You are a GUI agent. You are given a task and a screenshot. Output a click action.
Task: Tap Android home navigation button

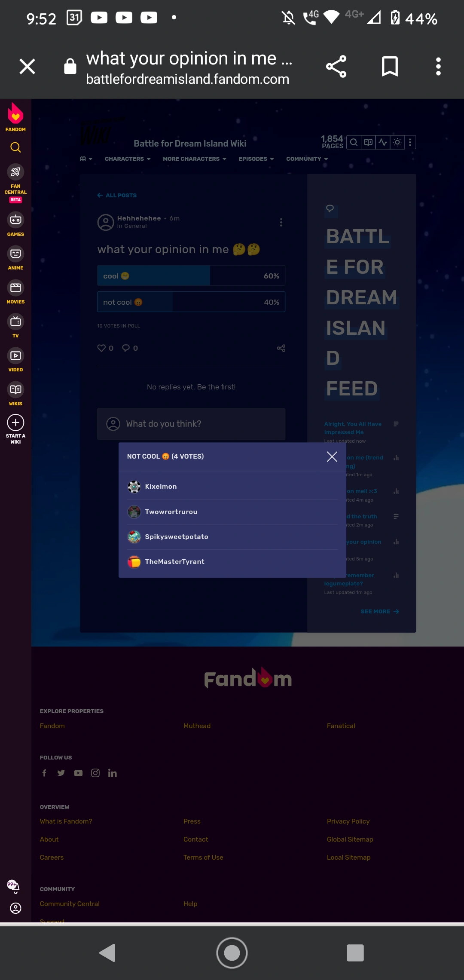point(232,953)
